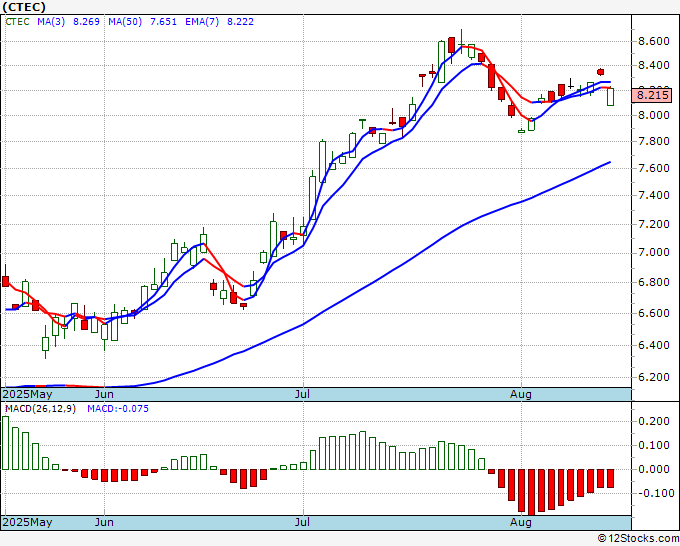Click the EMA(7) value 8.222
The image size is (680, 546).
240,22
